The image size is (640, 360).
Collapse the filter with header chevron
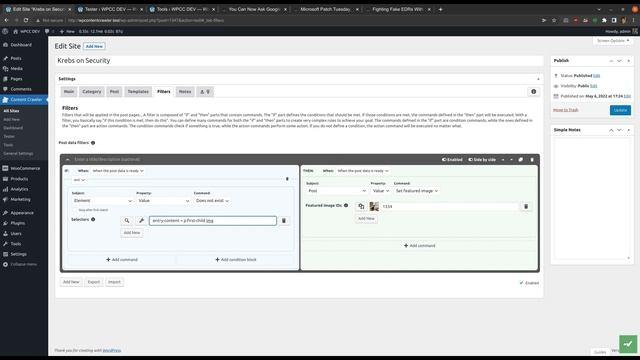[68, 160]
